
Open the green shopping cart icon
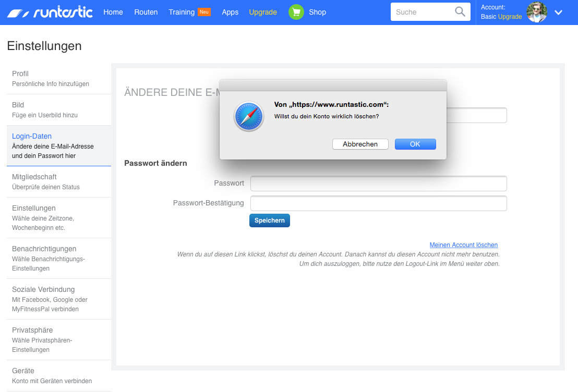pyautogui.click(x=296, y=12)
